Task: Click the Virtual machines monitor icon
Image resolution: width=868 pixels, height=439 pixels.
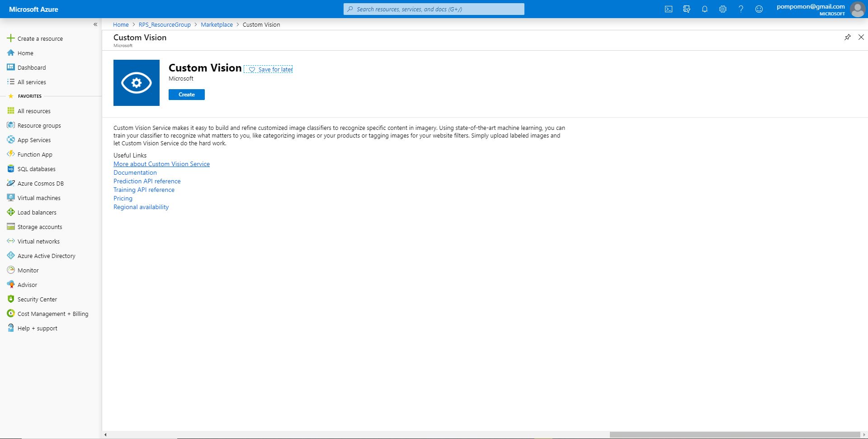Action: click(x=11, y=198)
